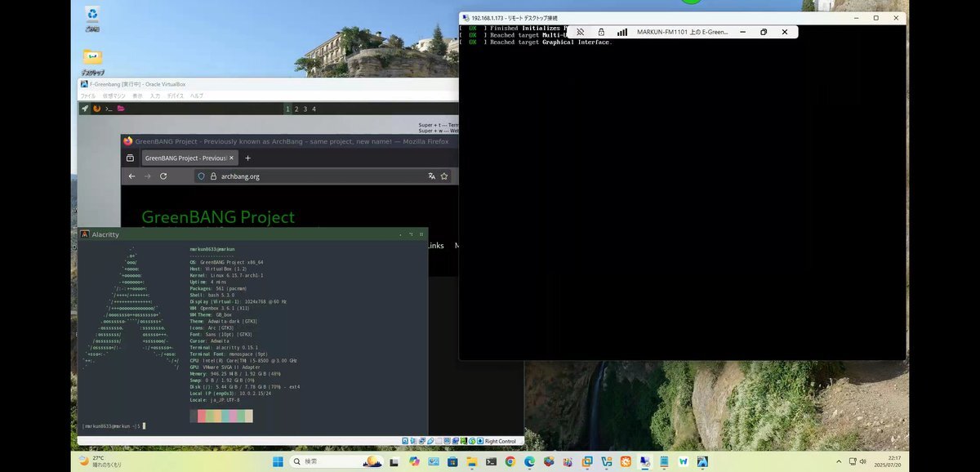This screenshot has width=980, height=472.
Task: Show hidden system tray icons
Action: [x=839, y=461]
